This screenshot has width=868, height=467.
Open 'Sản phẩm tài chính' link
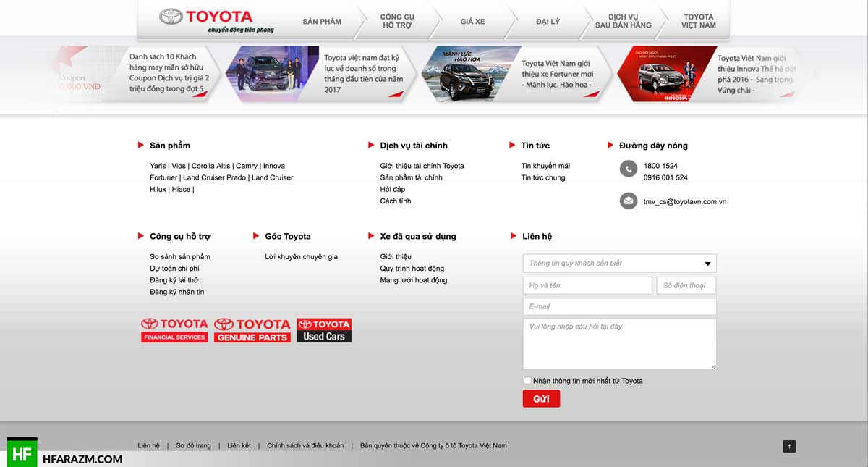pyautogui.click(x=412, y=177)
